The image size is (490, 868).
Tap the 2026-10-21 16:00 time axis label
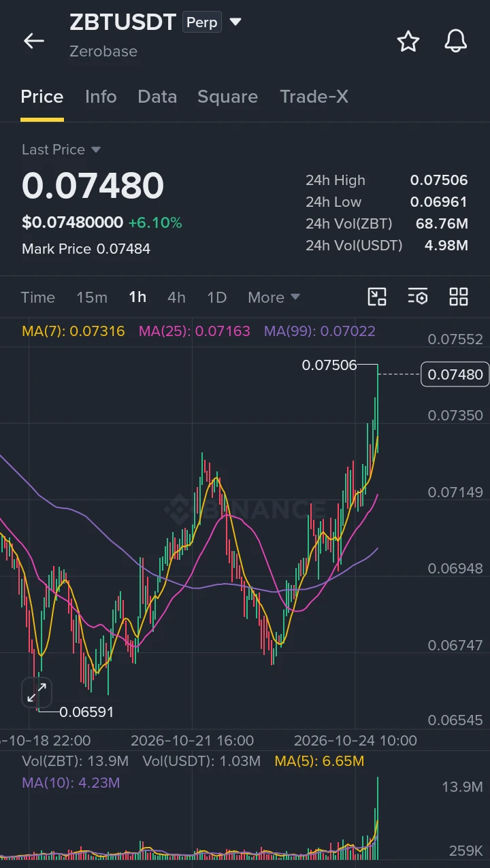pyautogui.click(x=193, y=741)
